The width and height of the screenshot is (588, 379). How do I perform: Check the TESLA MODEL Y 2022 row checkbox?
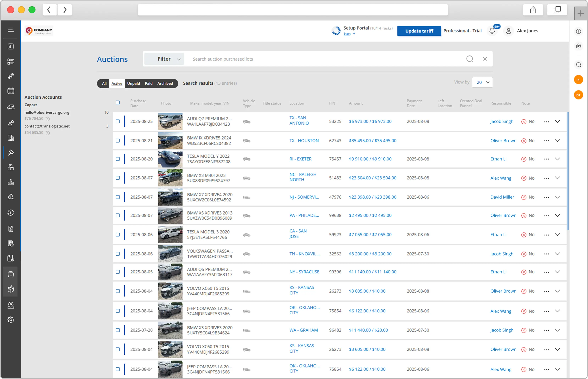point(118,159)
